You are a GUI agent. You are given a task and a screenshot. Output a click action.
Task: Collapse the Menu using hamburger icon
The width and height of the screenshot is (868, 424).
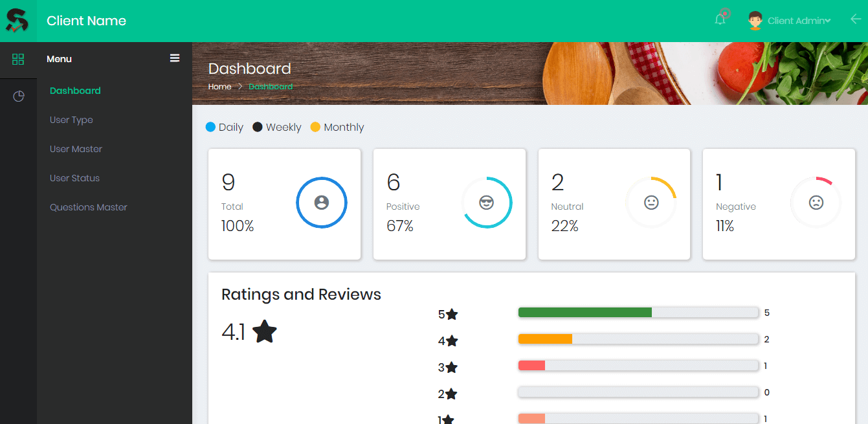point(175,58)
